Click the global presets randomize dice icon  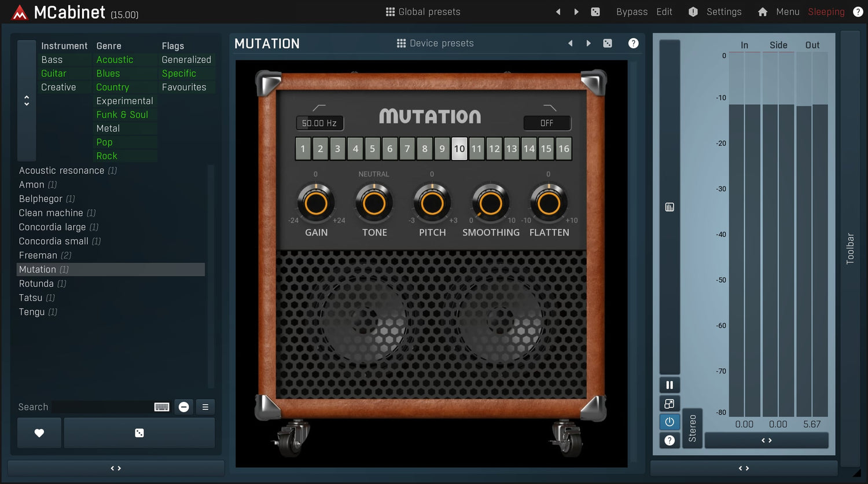595,12
